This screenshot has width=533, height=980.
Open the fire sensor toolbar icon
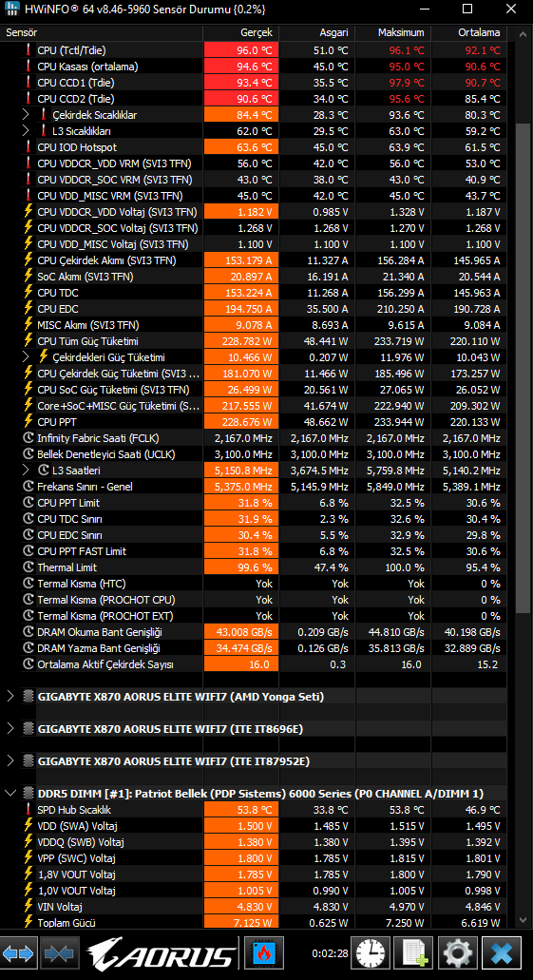[x=264, y=953]
